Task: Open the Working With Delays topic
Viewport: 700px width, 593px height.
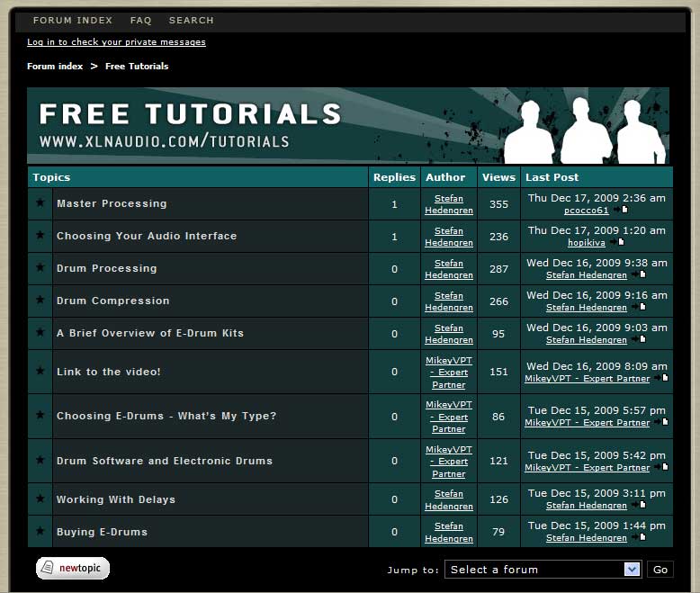Action: pos(116,499)
